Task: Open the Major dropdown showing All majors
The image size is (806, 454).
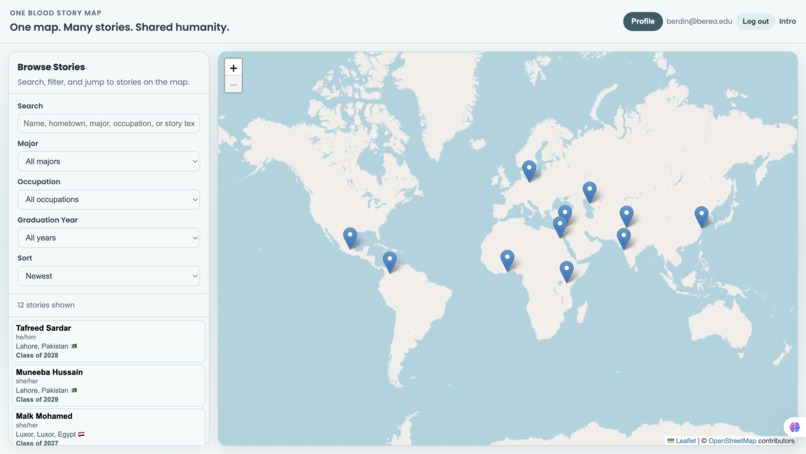Action: (x=108, y=161)
